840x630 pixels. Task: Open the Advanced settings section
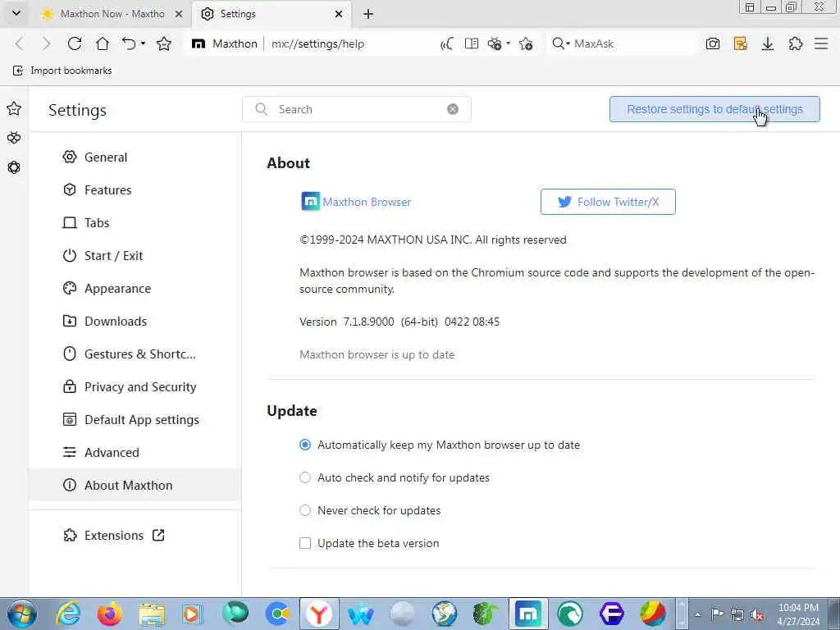click(x=135, y=452)
